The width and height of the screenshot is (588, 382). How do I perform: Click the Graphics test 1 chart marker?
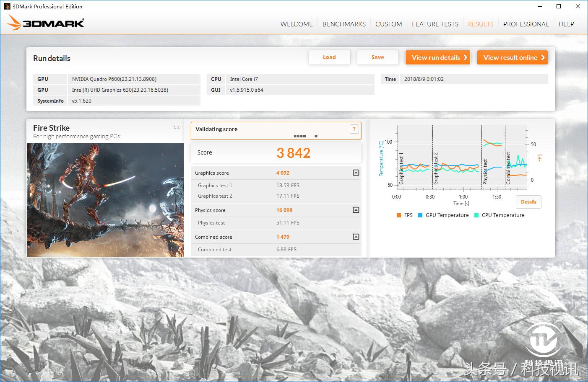point(401,168)
